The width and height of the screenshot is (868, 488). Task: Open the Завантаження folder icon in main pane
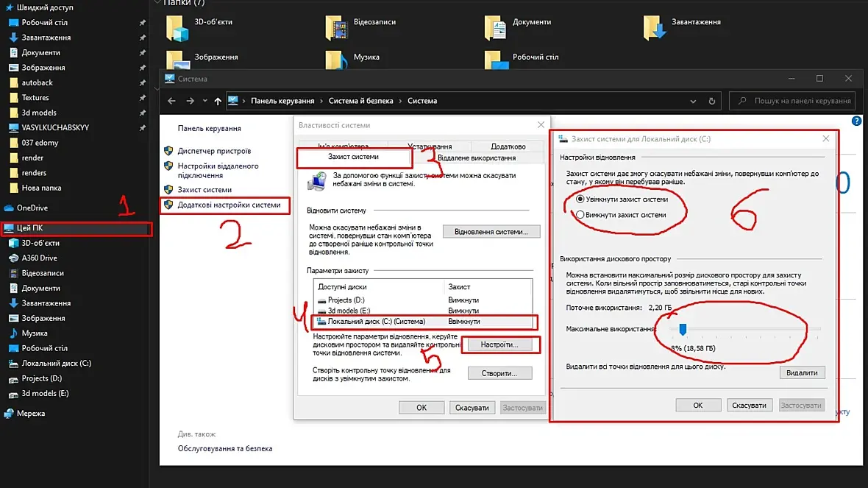[x=655, y=28]
